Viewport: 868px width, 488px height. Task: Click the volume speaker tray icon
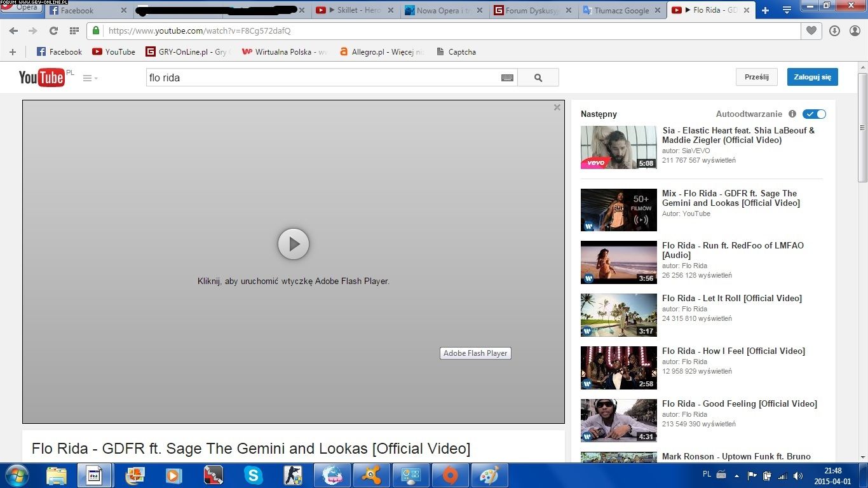point(797,475)
